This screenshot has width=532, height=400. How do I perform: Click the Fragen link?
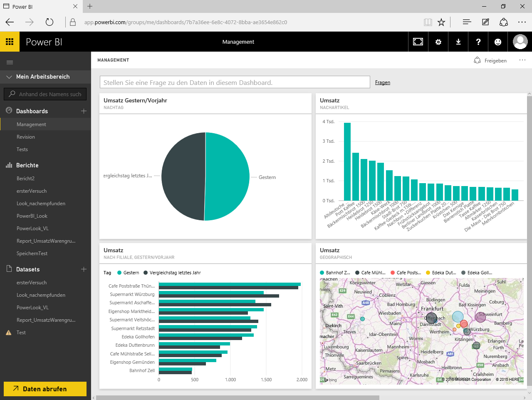(x=382, y=82)
